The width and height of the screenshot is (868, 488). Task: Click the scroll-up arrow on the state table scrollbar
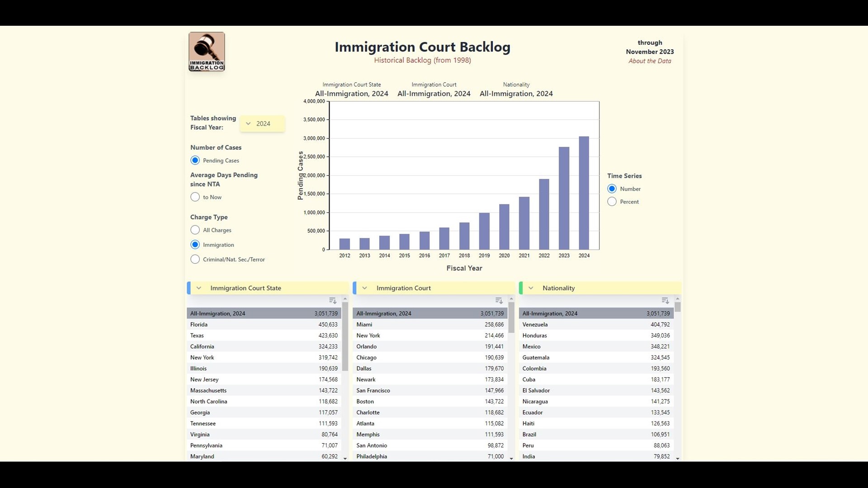pos(345,298)
